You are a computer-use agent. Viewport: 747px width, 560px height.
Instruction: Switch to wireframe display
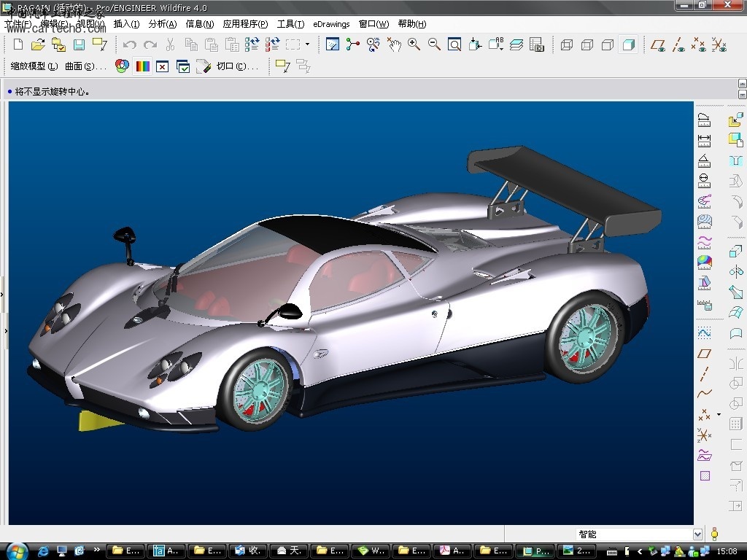(566, 44)
